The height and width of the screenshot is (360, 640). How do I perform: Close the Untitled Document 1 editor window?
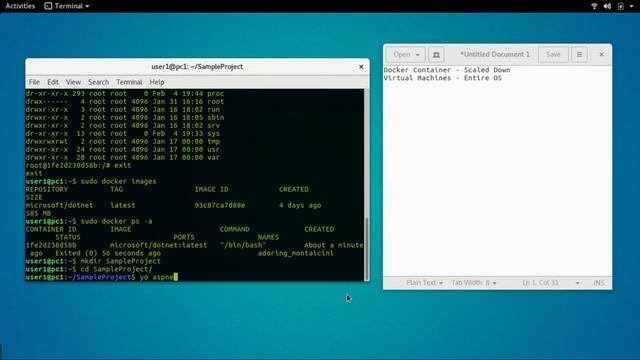click(x=601, y=54)
